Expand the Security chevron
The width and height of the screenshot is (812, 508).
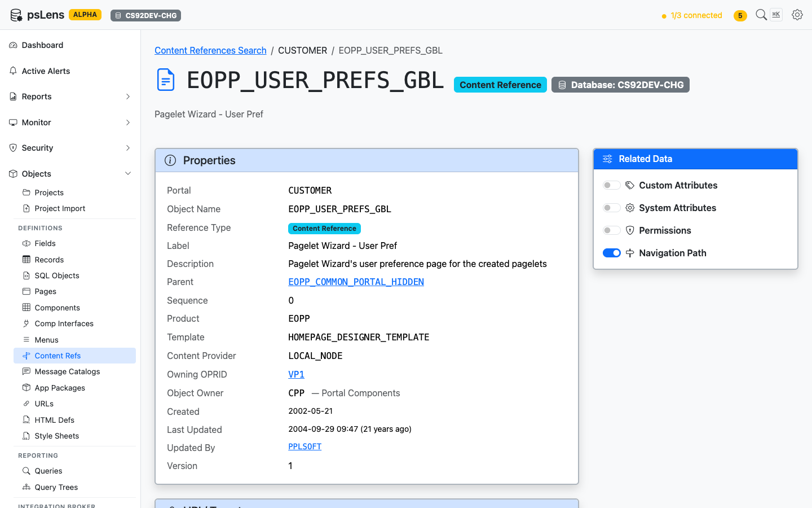click(128, 148)
